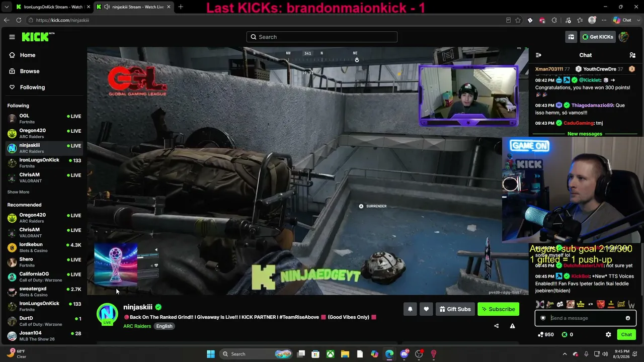The image size is (644, 362).
Task: Open the tab actions dropdown arrow
Action: (7, 7)
